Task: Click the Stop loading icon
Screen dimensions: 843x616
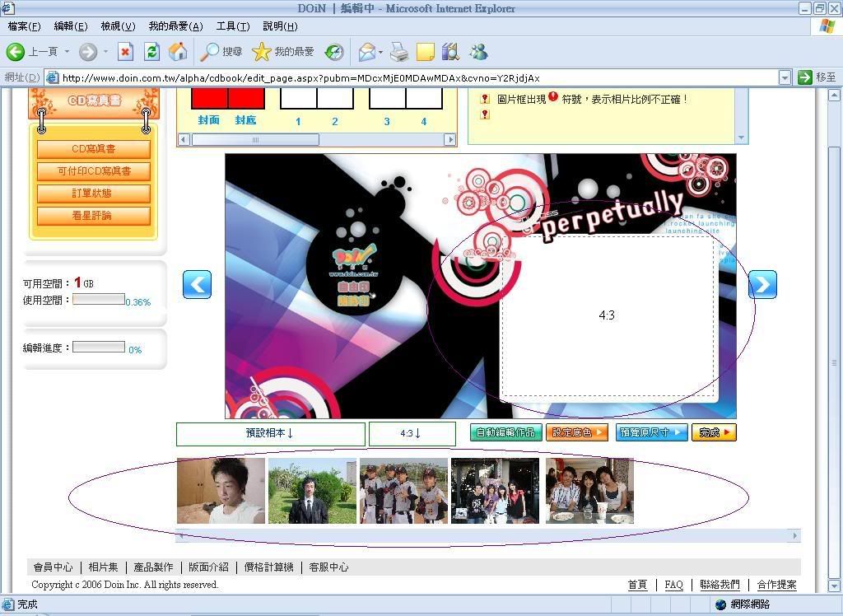Action: tap(125, 52)
